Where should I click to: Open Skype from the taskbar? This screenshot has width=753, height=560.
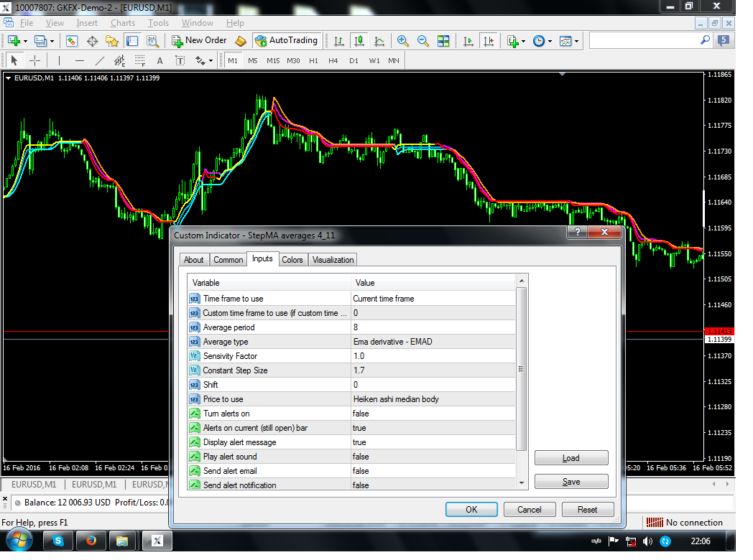coord(58,541)
